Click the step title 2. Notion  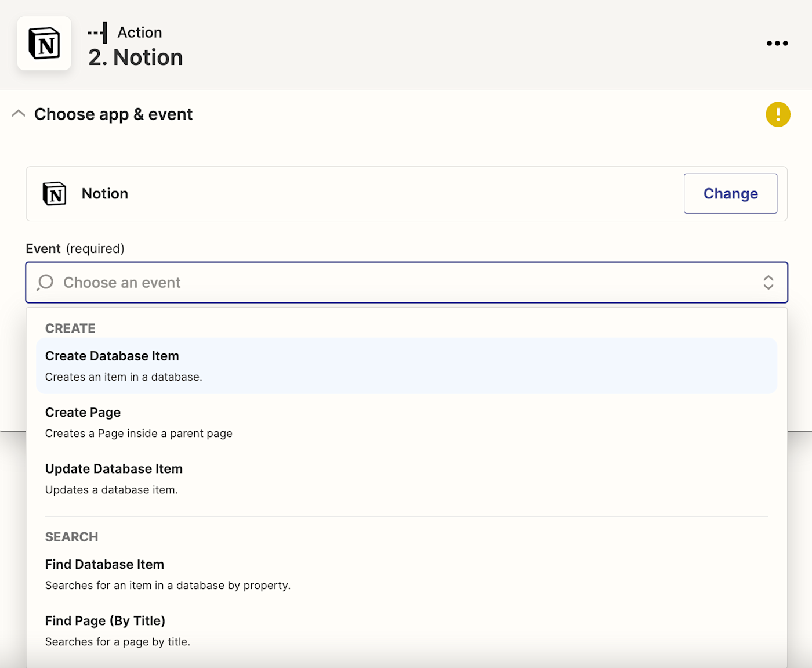(x=135, y=57)
